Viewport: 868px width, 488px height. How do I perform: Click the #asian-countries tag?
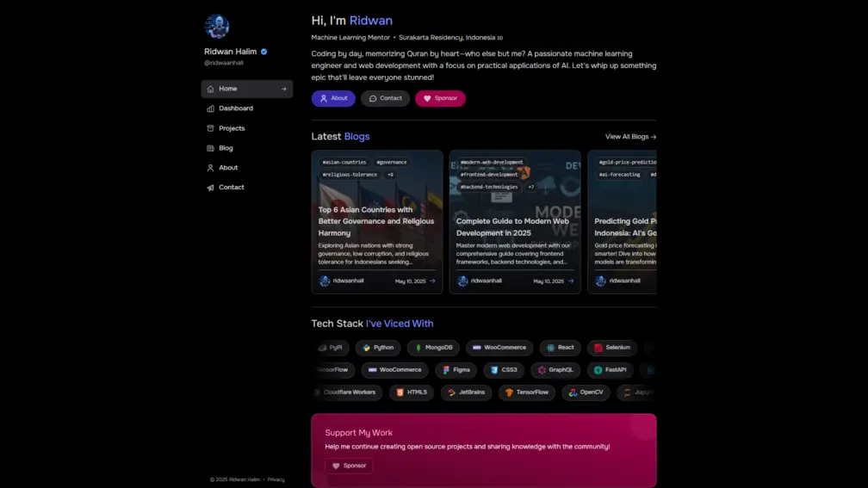click(344, 162)
